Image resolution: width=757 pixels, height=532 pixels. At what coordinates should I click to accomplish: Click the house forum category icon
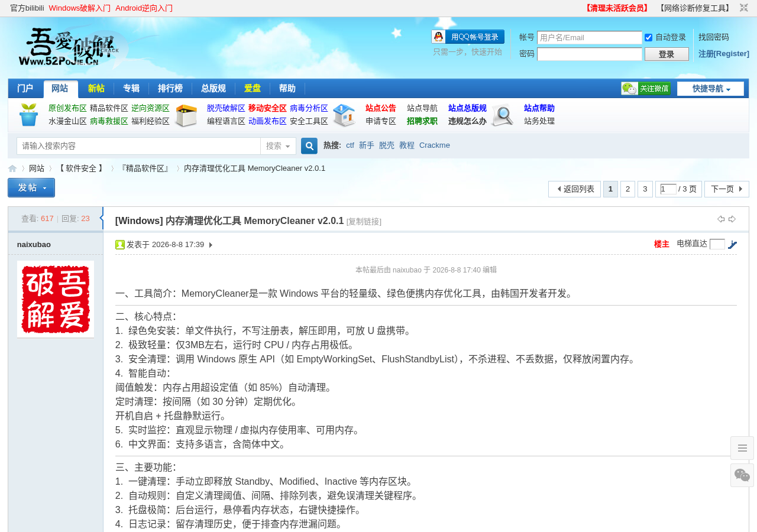344,115
